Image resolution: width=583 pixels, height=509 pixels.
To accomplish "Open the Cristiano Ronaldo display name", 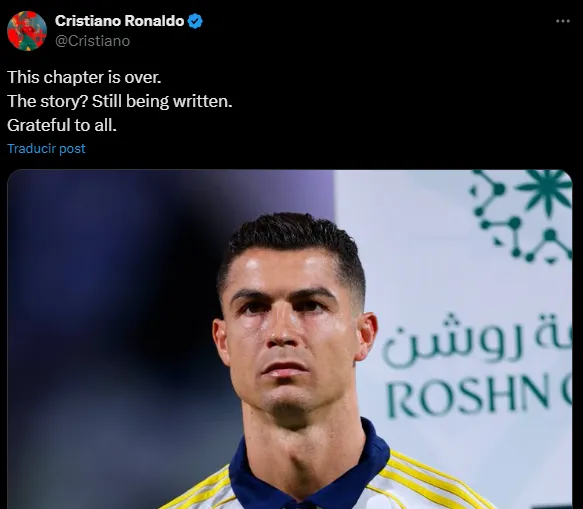I will click(x=119, y=21).
